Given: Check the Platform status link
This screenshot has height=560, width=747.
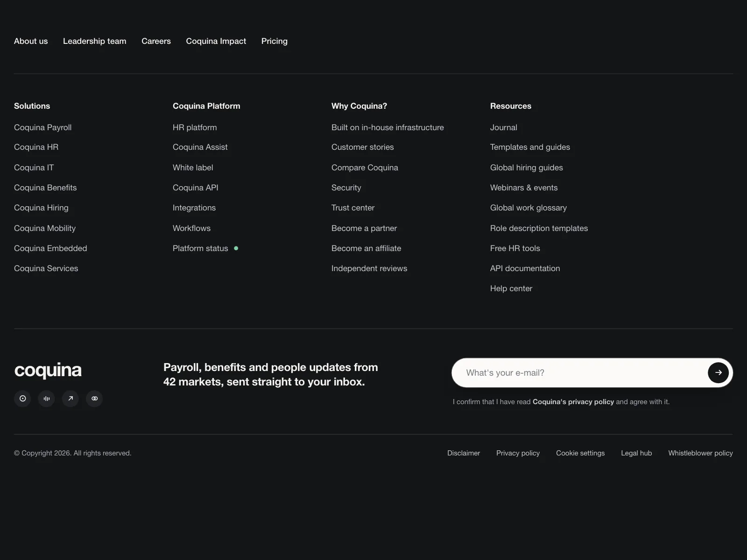Looking at the screenshot, I should click(x=200, y=248).
